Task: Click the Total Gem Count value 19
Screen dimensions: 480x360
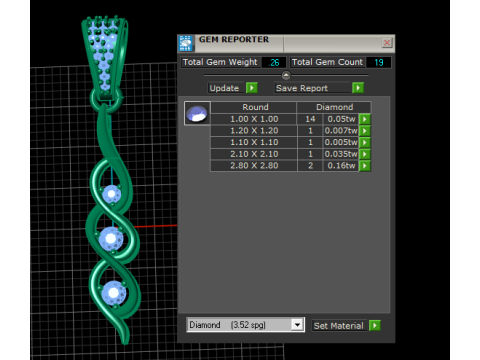Action: coord(378,62)
